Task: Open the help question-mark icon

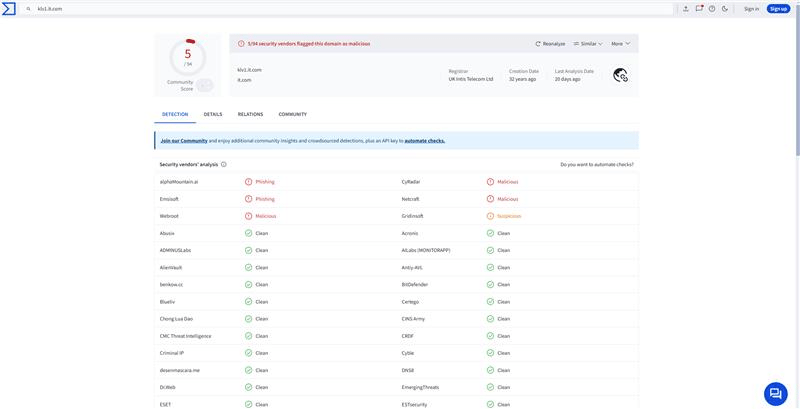Action: [x=712, y=9]
